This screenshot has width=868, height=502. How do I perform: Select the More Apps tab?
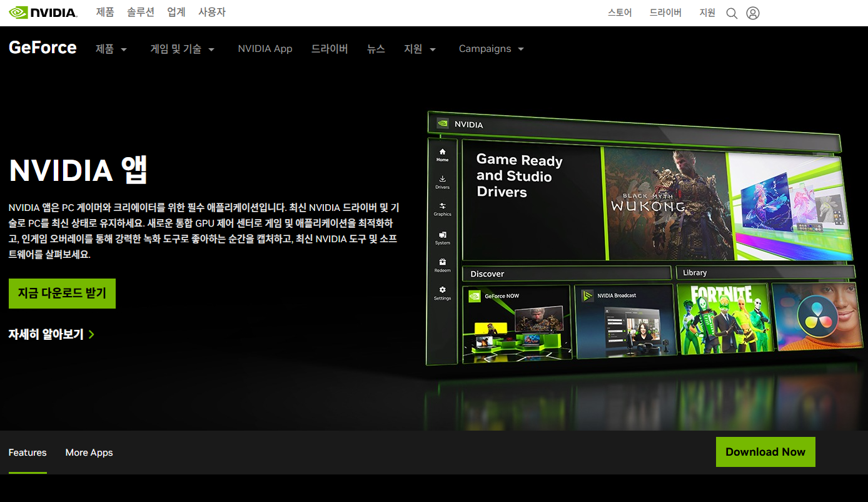pyautogui.click(x=89, y=453)
